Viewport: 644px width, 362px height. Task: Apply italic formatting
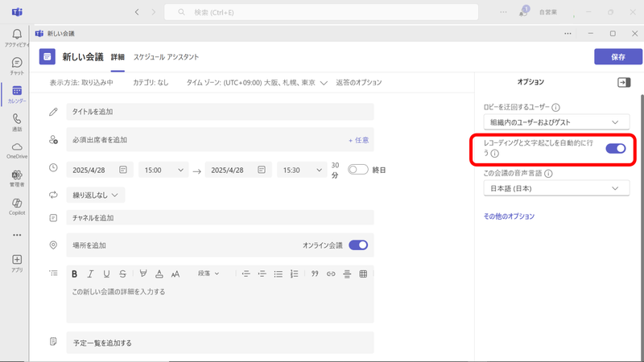(x=90, y=274)
